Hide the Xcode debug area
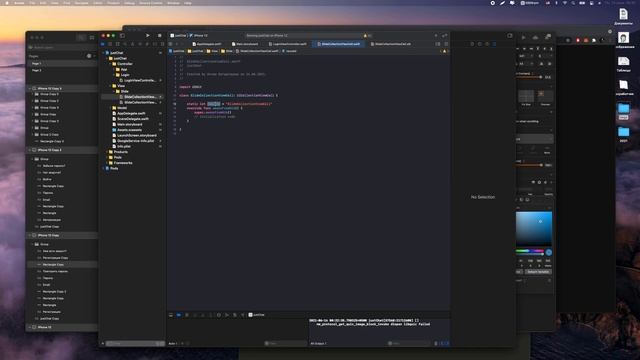The image size is (640, 360). pyautogui.click(x=171, y=315)
